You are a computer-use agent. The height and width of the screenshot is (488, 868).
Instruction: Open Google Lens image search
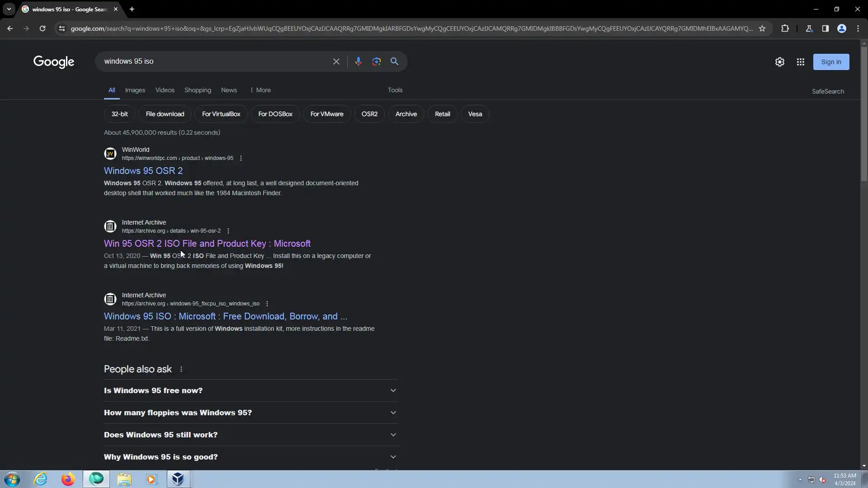(376, 61)
